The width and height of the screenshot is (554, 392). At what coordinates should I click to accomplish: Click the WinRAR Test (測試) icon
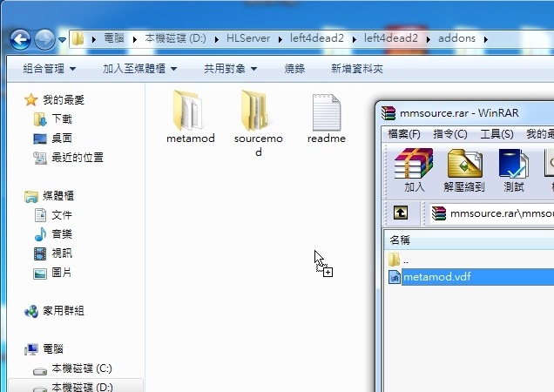[513, 170]
